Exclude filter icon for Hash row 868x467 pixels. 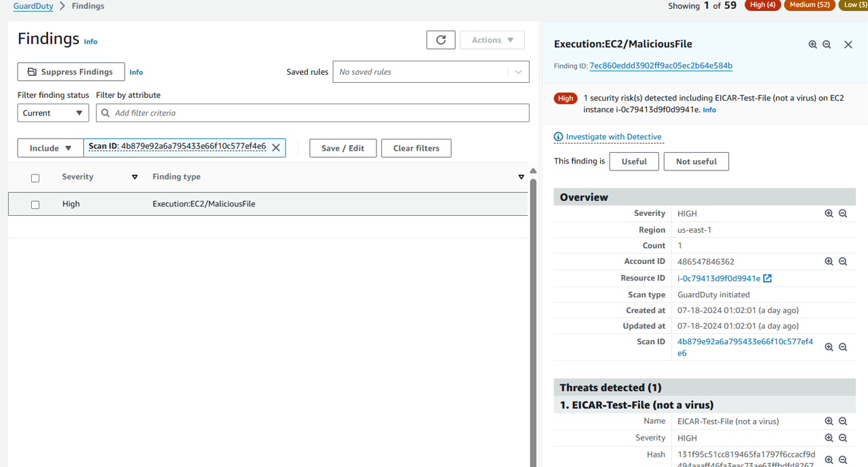(843, 460)
